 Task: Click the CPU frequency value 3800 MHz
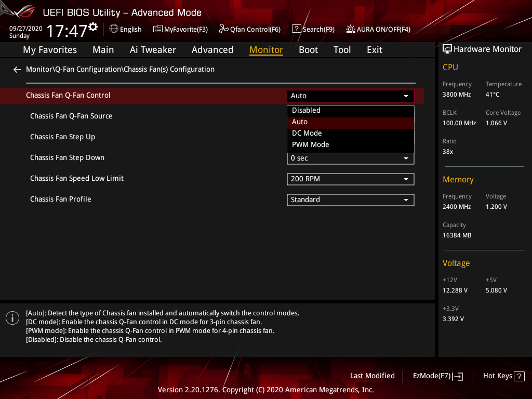456,95
